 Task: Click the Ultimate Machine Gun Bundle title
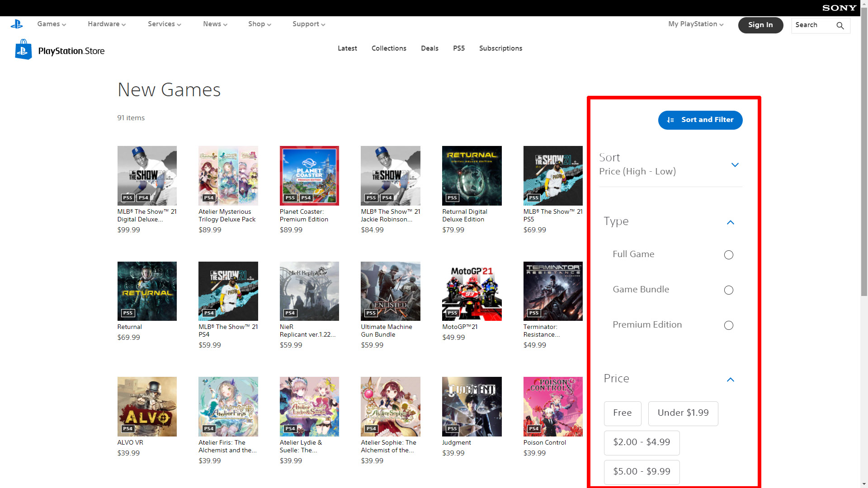tap(387, 331)
